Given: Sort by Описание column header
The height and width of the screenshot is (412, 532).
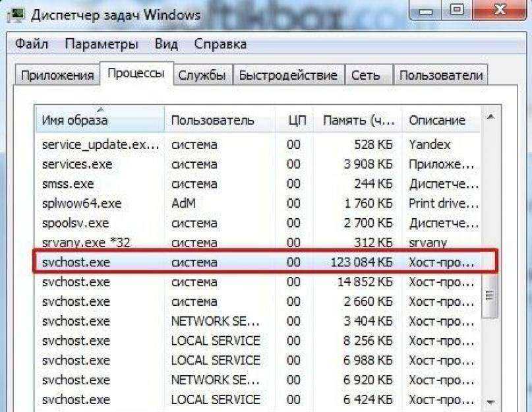Looking at the screenshot, I should coord(441,119).
